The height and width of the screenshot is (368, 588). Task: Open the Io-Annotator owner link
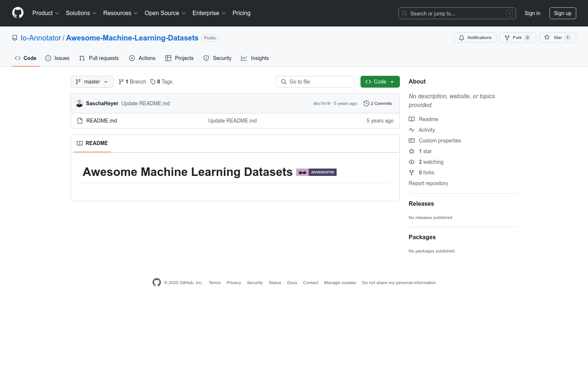pyautogui.click(x=41, y=38)
